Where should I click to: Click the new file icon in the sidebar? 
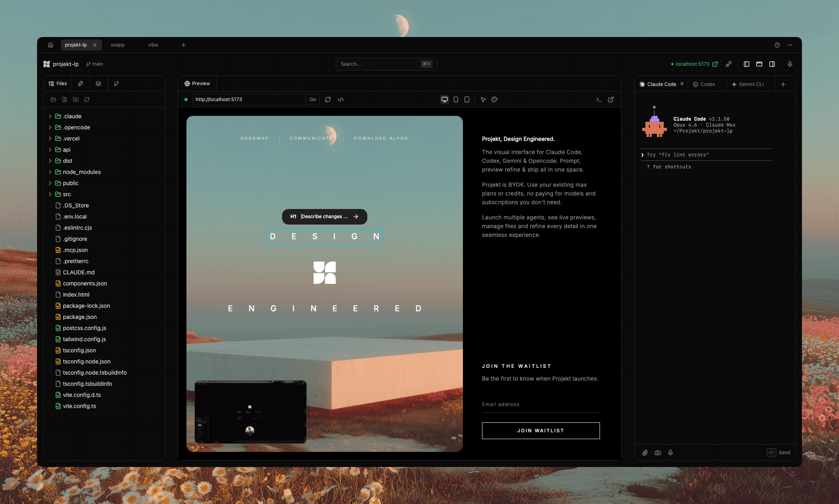coord(64,100)
